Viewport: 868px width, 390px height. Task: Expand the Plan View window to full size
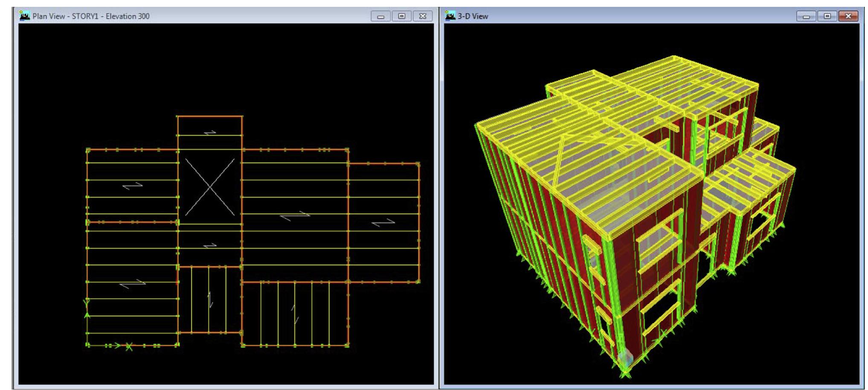pyautogui.click(x=401, y=16)
